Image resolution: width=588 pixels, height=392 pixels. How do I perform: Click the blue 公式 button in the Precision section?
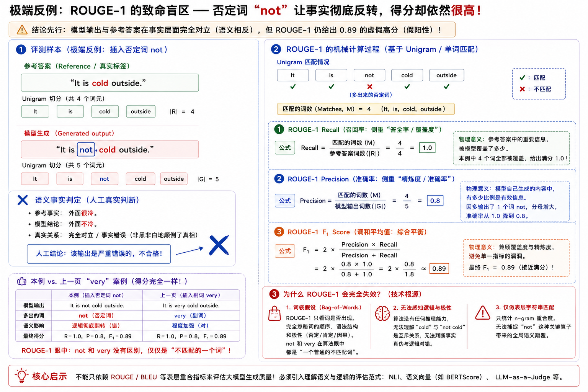285,201
